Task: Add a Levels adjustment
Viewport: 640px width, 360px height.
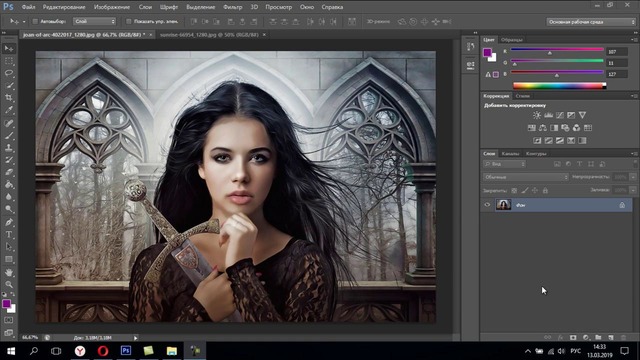Action: (x=548, y=116)
